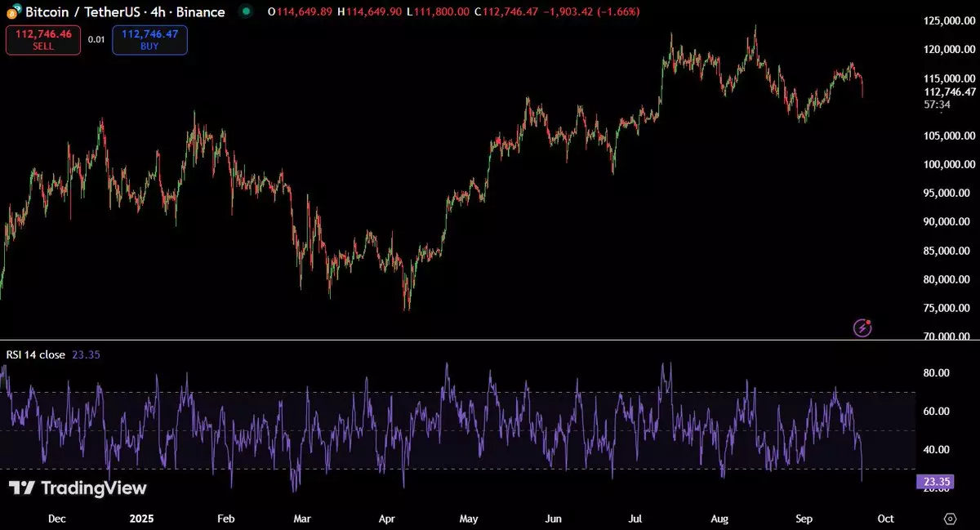Screen dimensions: 980x530
Task: Open the purple lightning bolt events icon
Action: coord(863,327)
